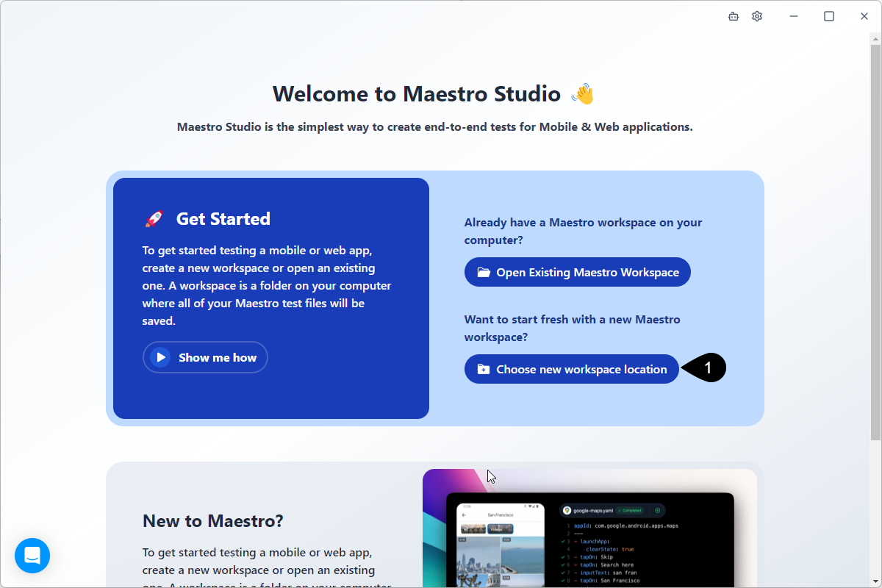Click the folder-plus icon on Choose new workspace
Image resolution: width=882 pixels, height=588 pixels.
[483, 369]
